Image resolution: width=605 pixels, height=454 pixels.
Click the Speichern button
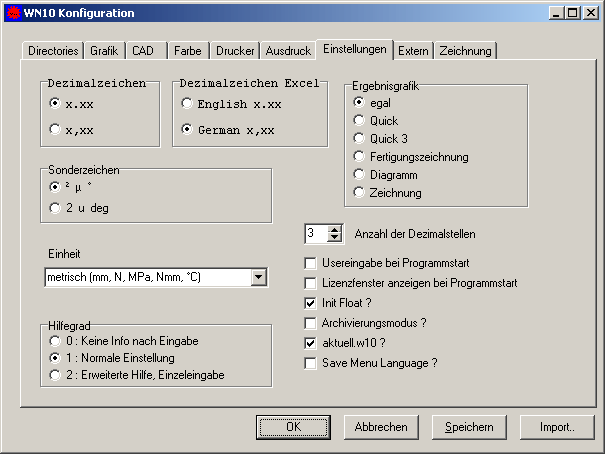[469, 427]
